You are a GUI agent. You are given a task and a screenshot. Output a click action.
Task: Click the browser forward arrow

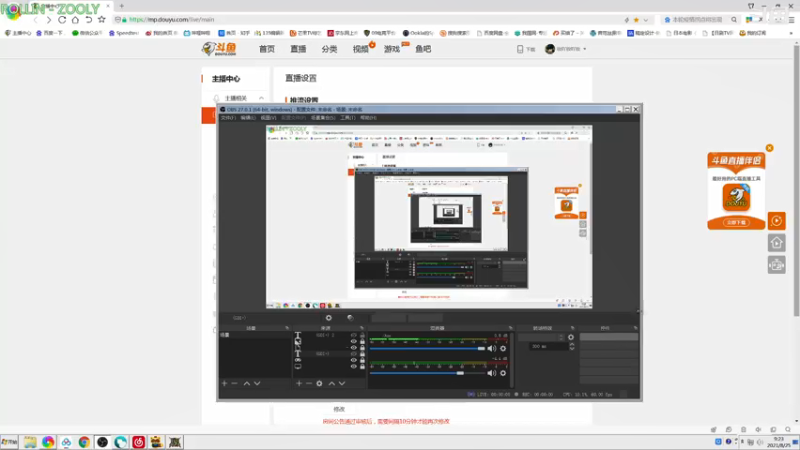coord(48,20)
